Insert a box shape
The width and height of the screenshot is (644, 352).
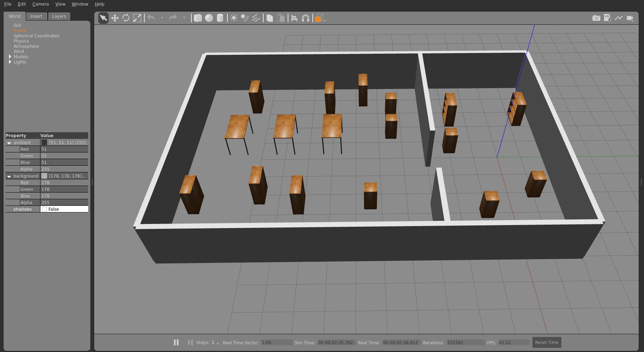coord(198,18)
